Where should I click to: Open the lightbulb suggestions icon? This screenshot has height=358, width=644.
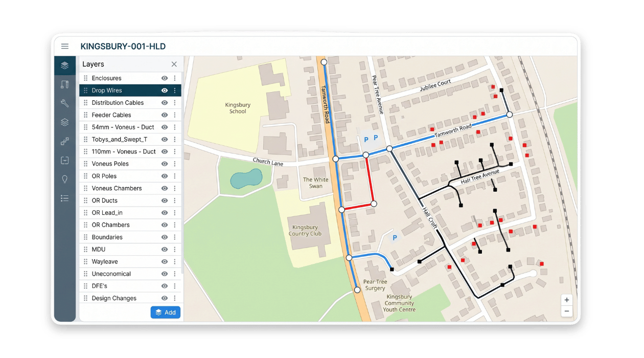coord(65,179)
